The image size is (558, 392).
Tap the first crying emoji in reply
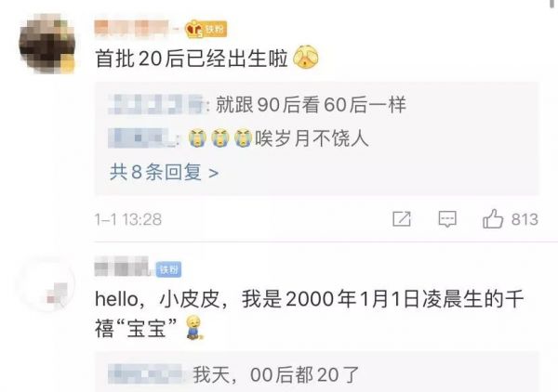(197, 137)
